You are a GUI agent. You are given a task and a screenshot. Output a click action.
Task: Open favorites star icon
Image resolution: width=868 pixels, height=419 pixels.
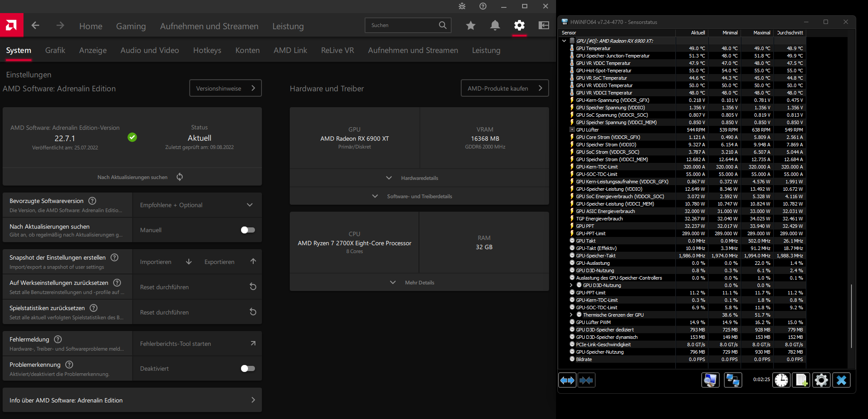click(x=470, y=26)
